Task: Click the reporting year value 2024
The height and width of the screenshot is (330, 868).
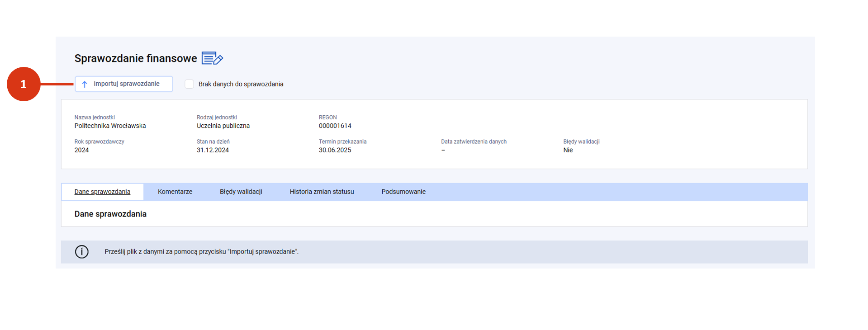Action: 81,150
